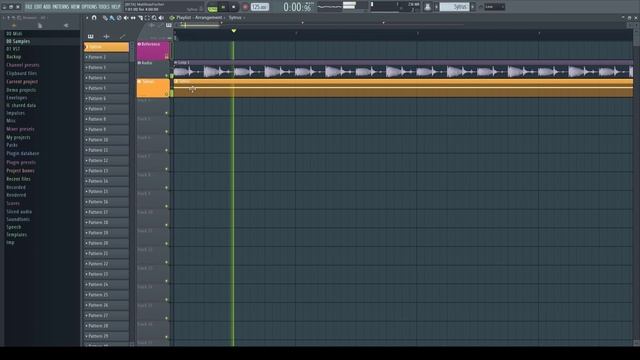Choose the Select tool in playlist toolbar
Viewport: 640px width, 360px height.
click(x=147, y=18)
